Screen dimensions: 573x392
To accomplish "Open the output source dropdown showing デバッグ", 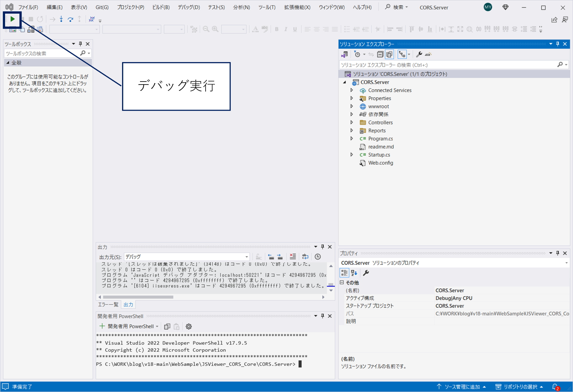I will click(187, 257).
